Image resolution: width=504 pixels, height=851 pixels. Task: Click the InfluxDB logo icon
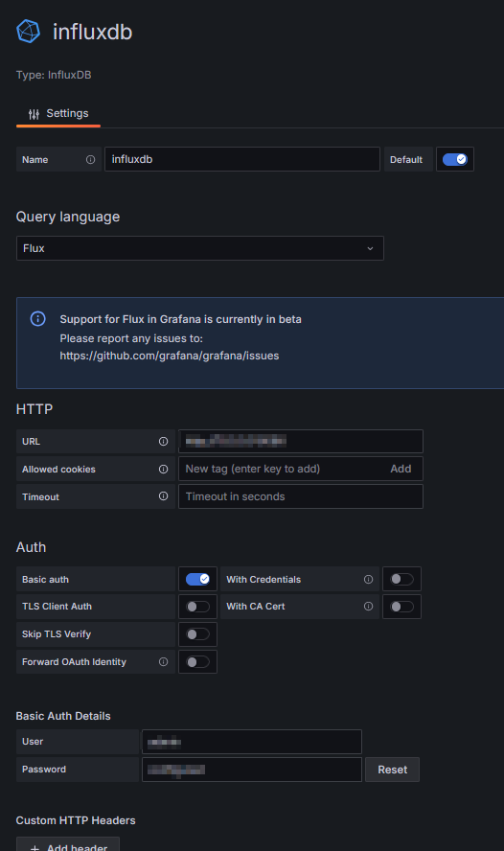click(28, 32)
